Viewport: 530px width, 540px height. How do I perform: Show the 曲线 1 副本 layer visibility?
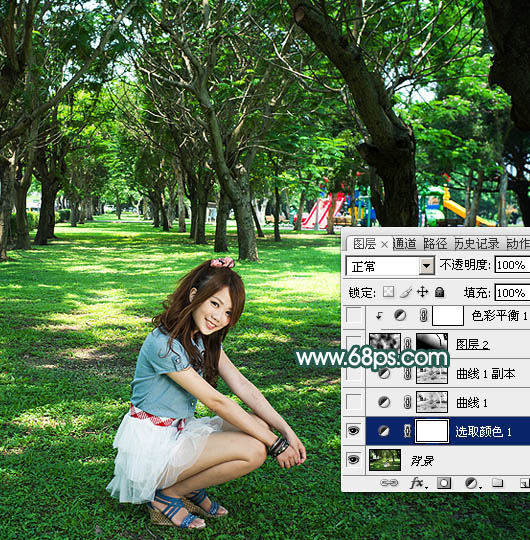tap(354, 373)
